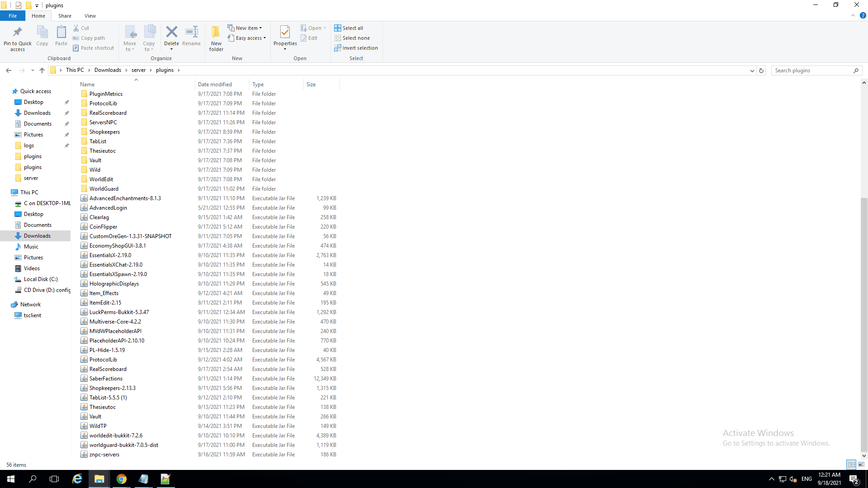Image resolution: width=868 pixels, height=488 pixels.
Task: Open Properties from the ribbon
Action: [x=285, y=33]
